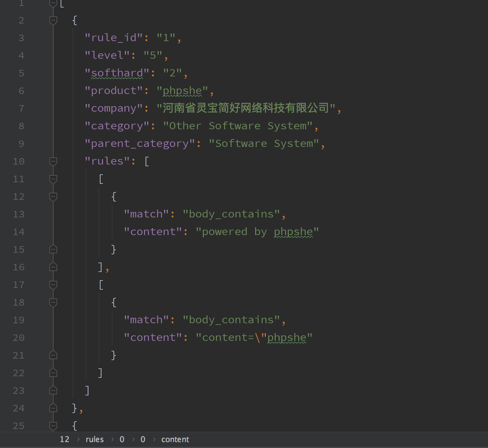
Task: Collapse the inner array fold on line 11
Action: tap(53, 179)
